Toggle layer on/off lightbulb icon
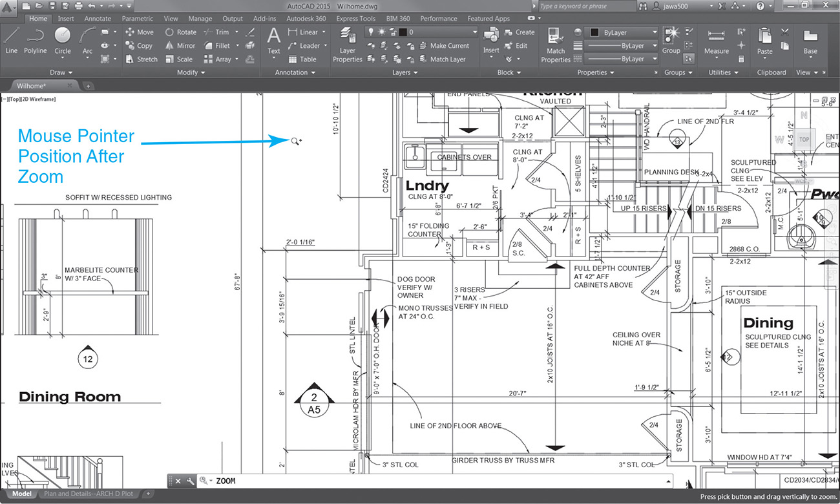Viewport: 840px width, 504px height. point(372,32)
